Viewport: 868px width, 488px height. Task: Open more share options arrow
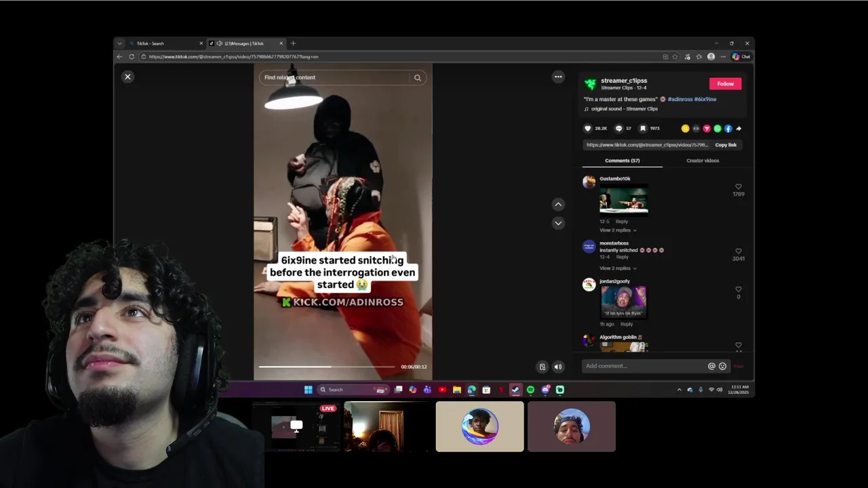pyautogui.click(x=738, y=128)
